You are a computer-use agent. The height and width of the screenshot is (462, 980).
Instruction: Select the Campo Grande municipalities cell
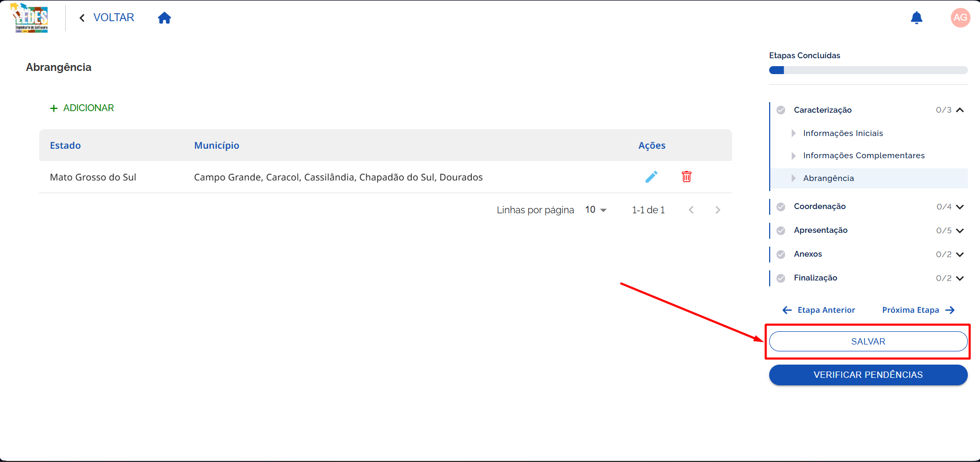click(338, 177)
